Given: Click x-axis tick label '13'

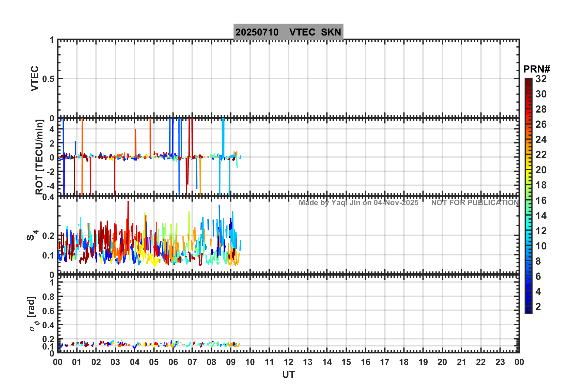Looking at the screenshot, I should point(308,362).
